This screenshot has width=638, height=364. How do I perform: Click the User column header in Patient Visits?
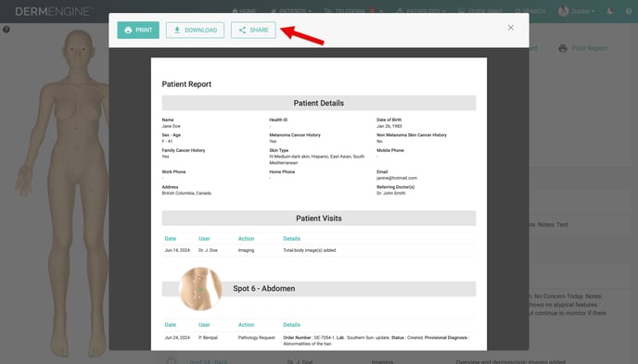tap(204, 238)
